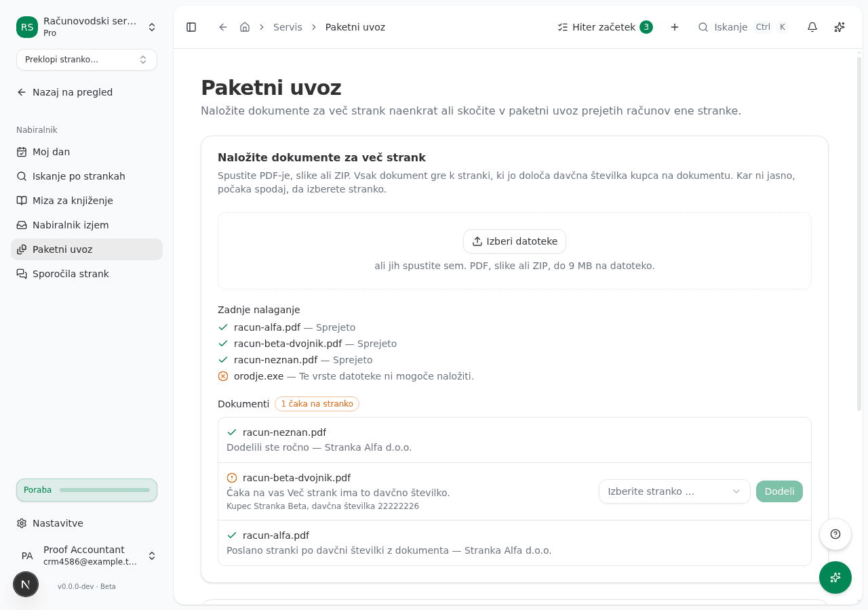Go to Miza za knjiženje

pyautogui.click(x=87, y=201)
